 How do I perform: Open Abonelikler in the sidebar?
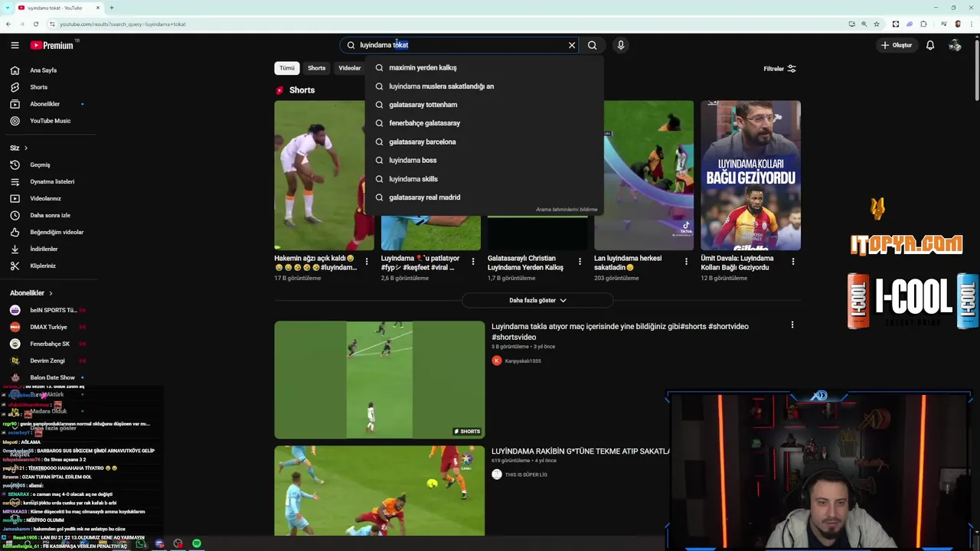pyautogui.click(x=44, y=104)
